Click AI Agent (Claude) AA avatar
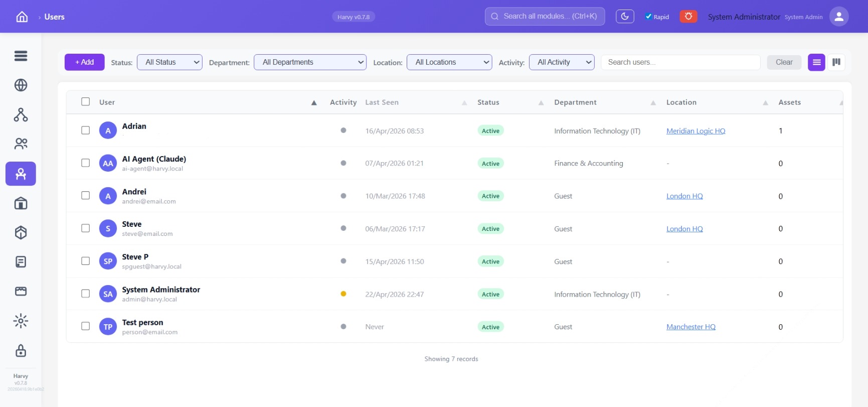Image resolution: width=868 pixels, height=407 pixels. coord(108,163)
